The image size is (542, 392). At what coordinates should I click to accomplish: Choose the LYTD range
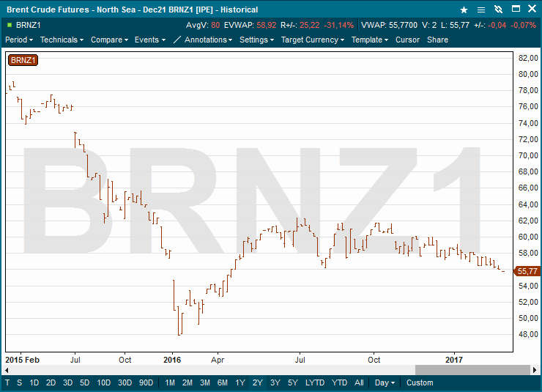[x=315, y=382]
